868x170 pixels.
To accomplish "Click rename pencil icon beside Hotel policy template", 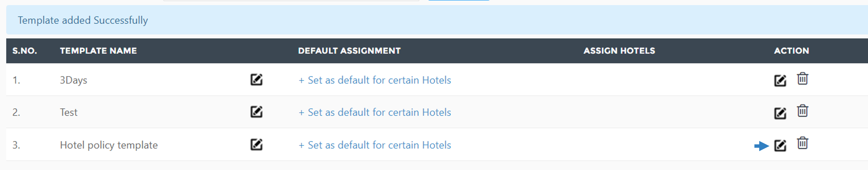I will point(256,145).
